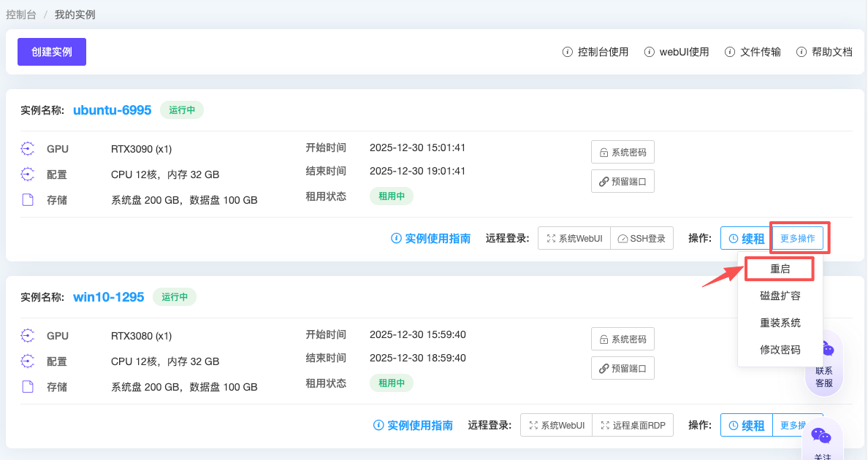Click the 创建实例 button

(52, 52)
